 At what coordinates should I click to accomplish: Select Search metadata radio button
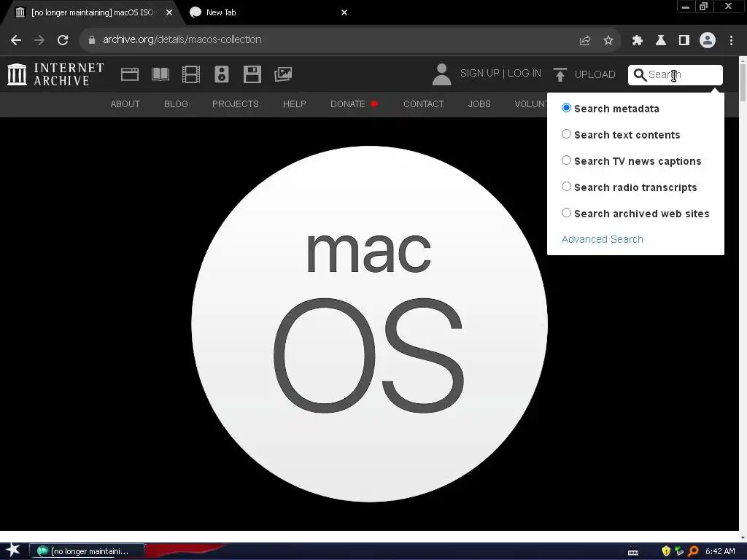tap(566, 108)
